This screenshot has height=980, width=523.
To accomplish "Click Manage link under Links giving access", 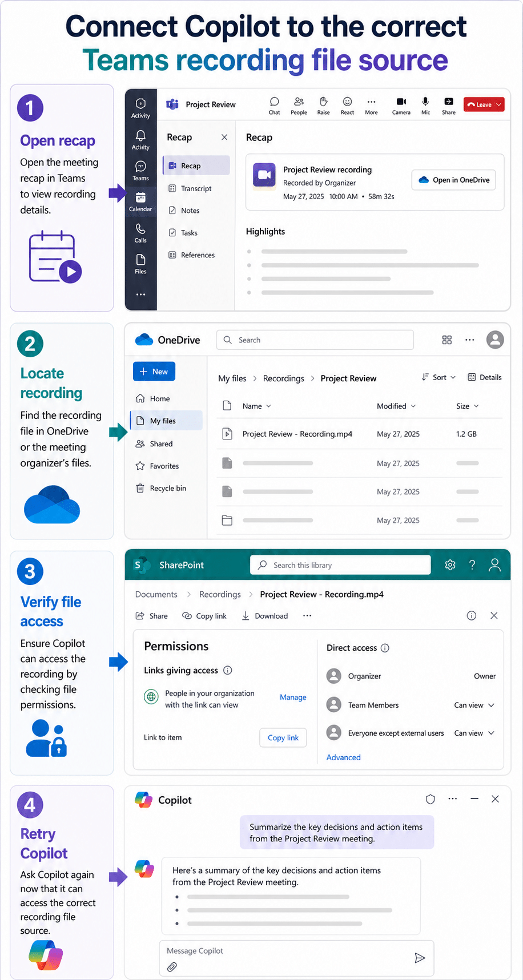I will [293, 697].
